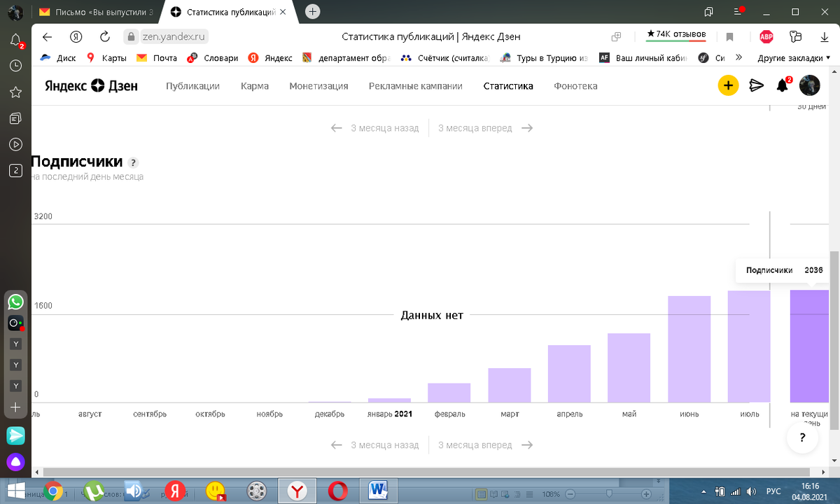This screenshot has height=504, width=840.
Task: Open Словари bookmark
Action: pos(212,58)
